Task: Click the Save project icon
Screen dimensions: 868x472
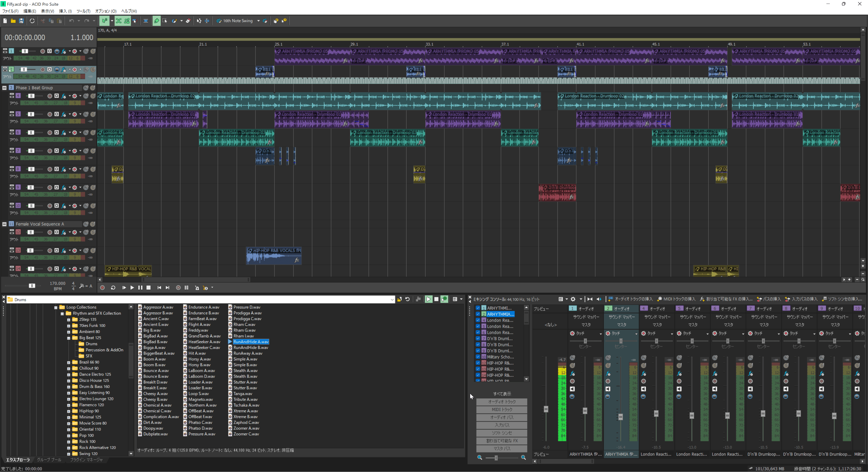Action: 21,21
